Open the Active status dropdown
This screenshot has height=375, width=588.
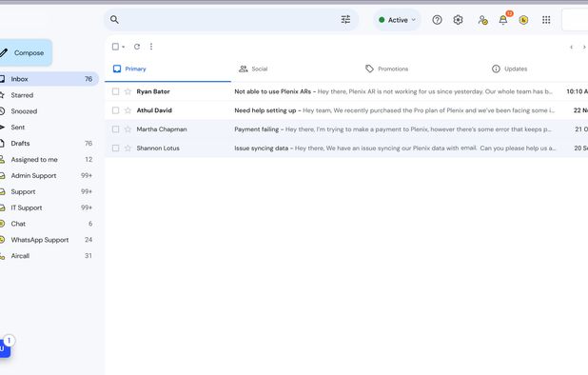pos(397,20)
